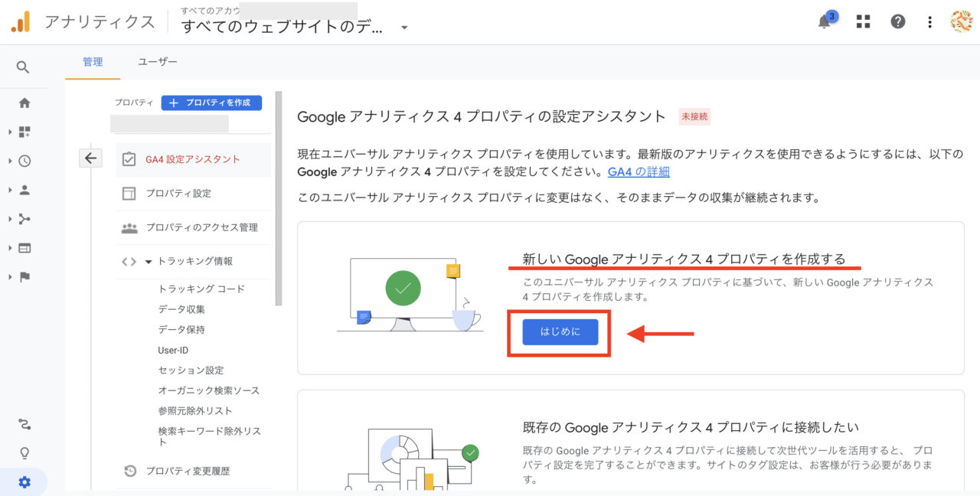This screenshot has width=980, height=496.
Task: Expand the Audience sidebar chevron
Action: tap(10, 190)
